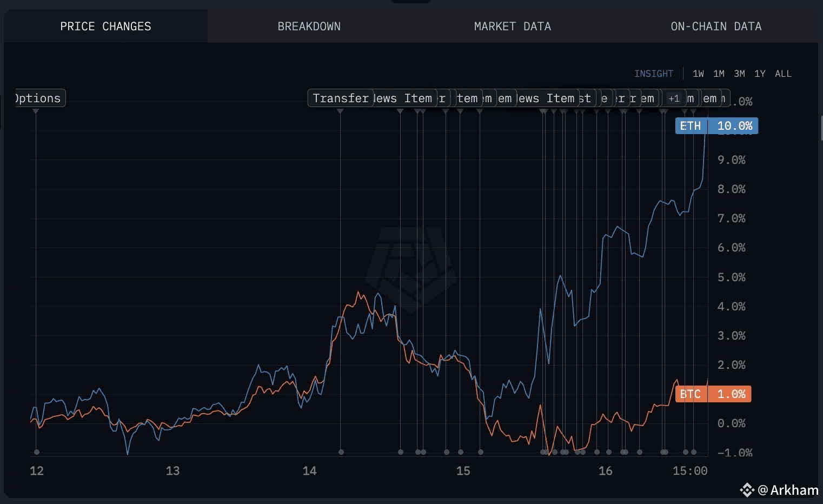Toggle the INSIGHT chart option
This screenshot has width=823, height=504.
[654, 74]
